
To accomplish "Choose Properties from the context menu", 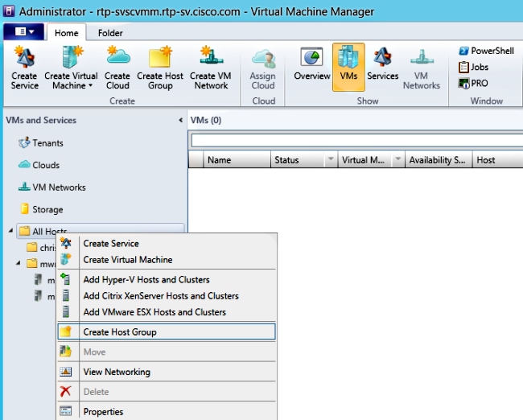I will [x=167, y=412].
